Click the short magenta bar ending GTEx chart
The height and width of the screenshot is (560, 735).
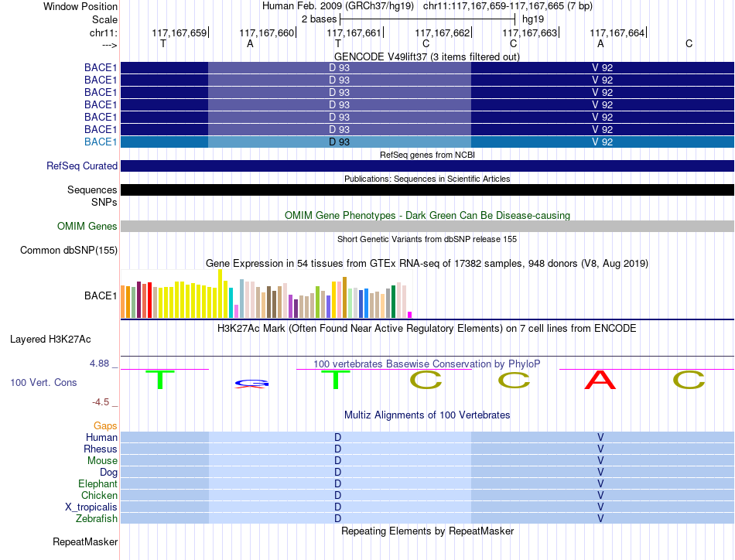click(x=410, y=315)
